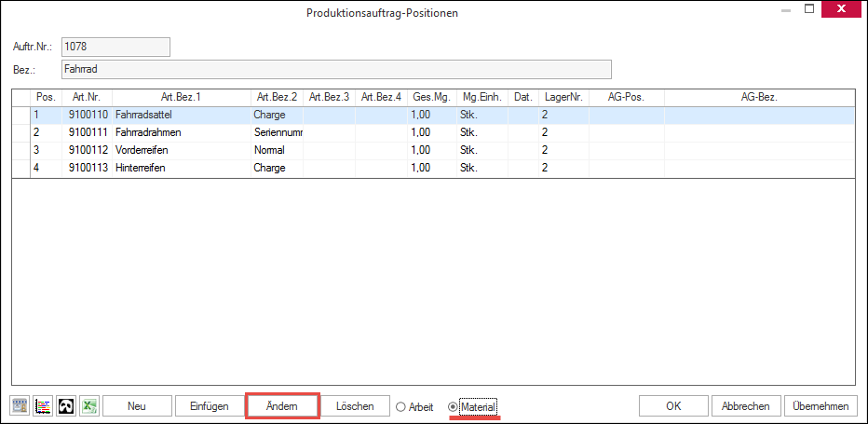Click the Mg.Einh. column header
The width and height of the screenshot is (868, 424).
click(482, 97)
